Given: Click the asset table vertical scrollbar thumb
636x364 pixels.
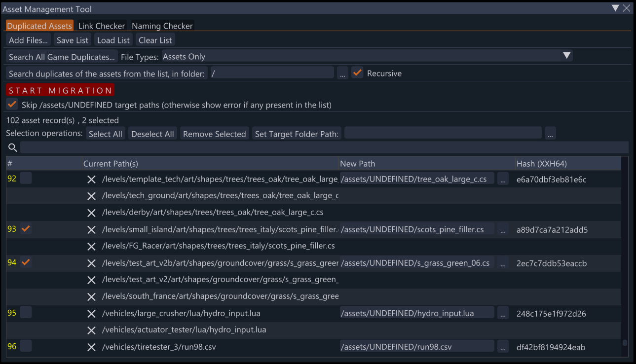Looking at the screenshot, I should (625, 343).
